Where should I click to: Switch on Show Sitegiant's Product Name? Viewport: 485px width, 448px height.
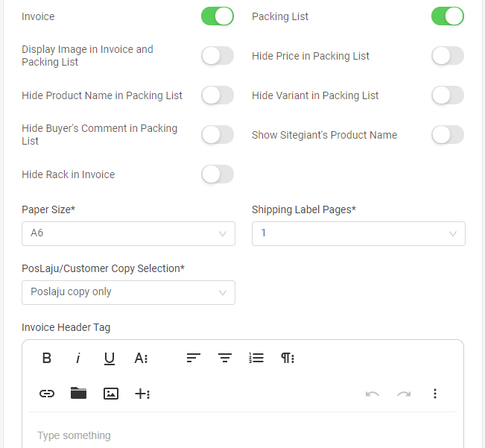click(x=448, y=135)
